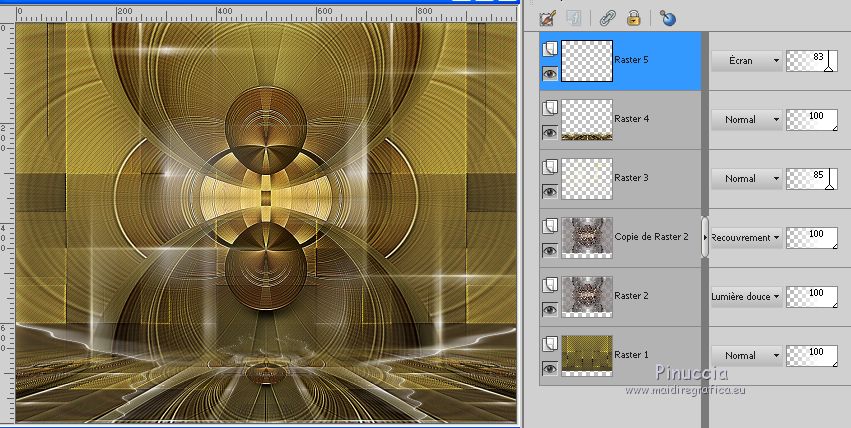Click Raster 3 opacity slider at 85
This screenshot has width=851, height=428.
click(x=811, y=179)
